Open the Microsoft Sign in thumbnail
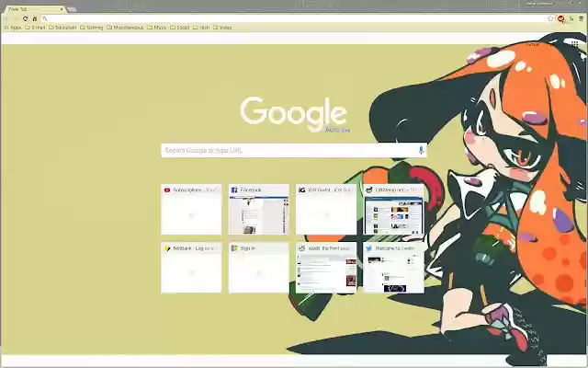 pyautogui.click(x=259, y=268)
